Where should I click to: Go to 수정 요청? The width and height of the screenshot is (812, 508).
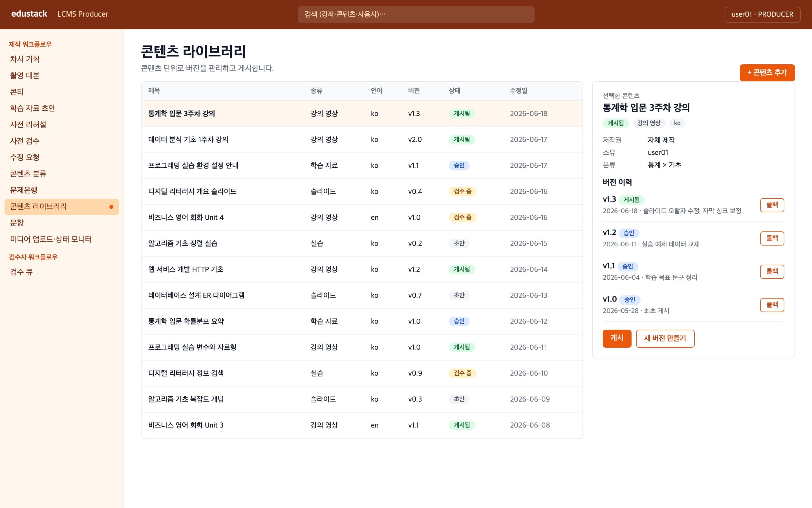[62, 157]
